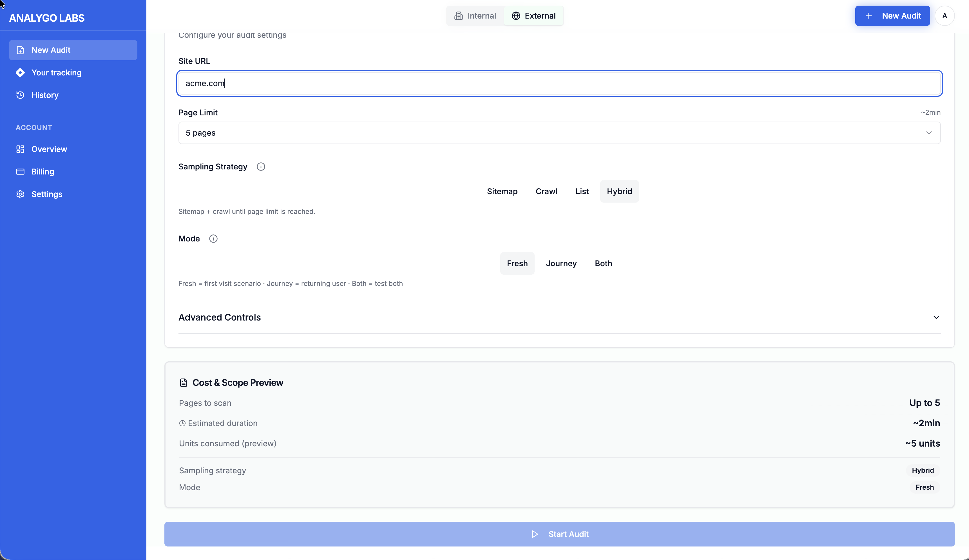The width and height of the screenshot is (969, 560).
Task: Switch to the External tab
Action: click(x=534, y=16)
